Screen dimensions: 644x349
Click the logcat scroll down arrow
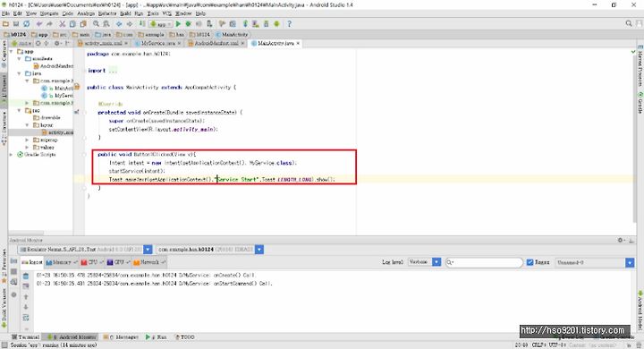point(26,307)
